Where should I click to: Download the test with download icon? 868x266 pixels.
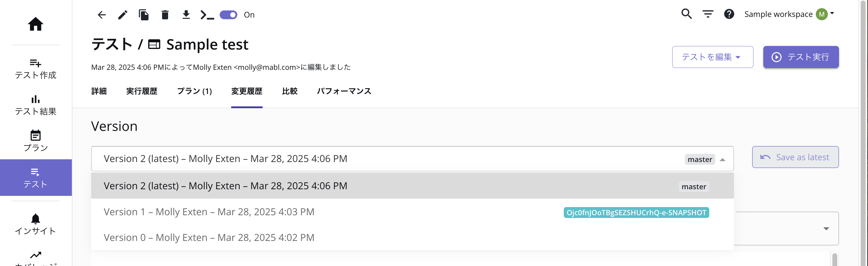pos(186,15)
